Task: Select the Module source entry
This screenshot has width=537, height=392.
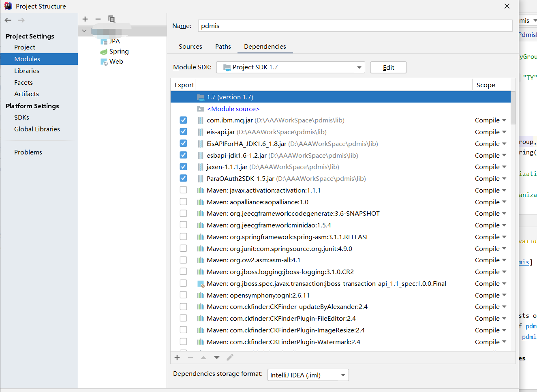Action: [340, 109]
